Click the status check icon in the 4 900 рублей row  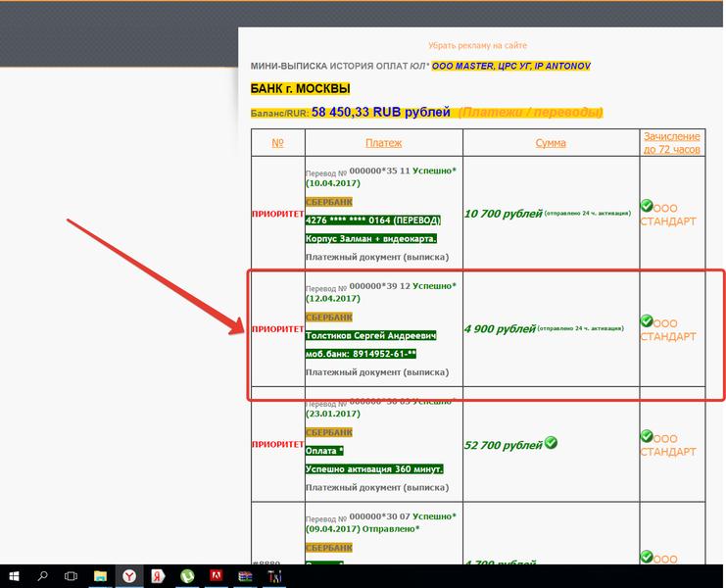(647, 320)
